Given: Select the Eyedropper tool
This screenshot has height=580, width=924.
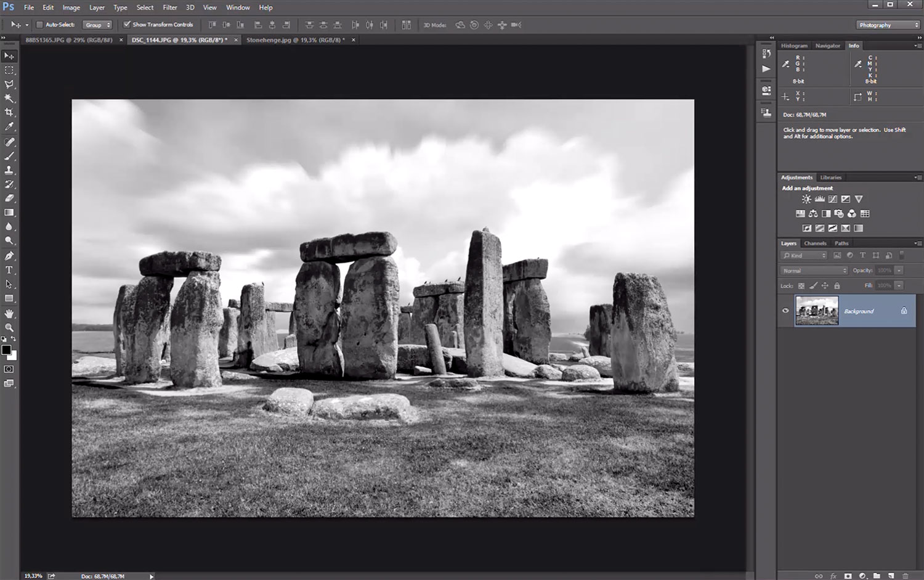Looking at the screenshot, I should pos(9,126).
